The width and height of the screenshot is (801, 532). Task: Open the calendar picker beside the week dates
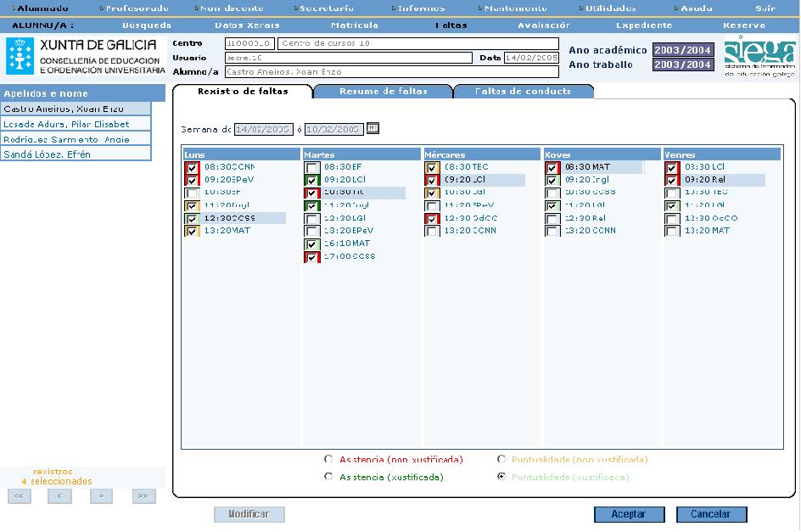[372, 129]
